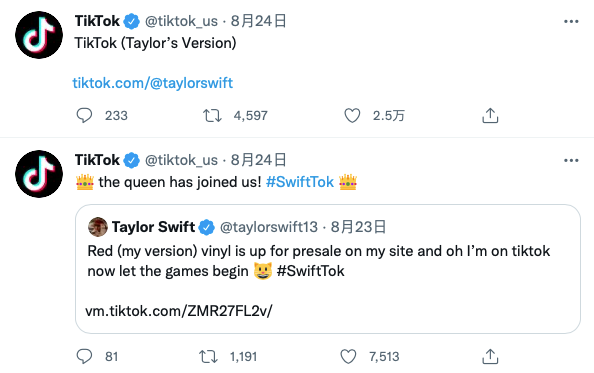
Task: Visit @tiktok_us handle in first tweet
Action: click(x=181, y=21)
